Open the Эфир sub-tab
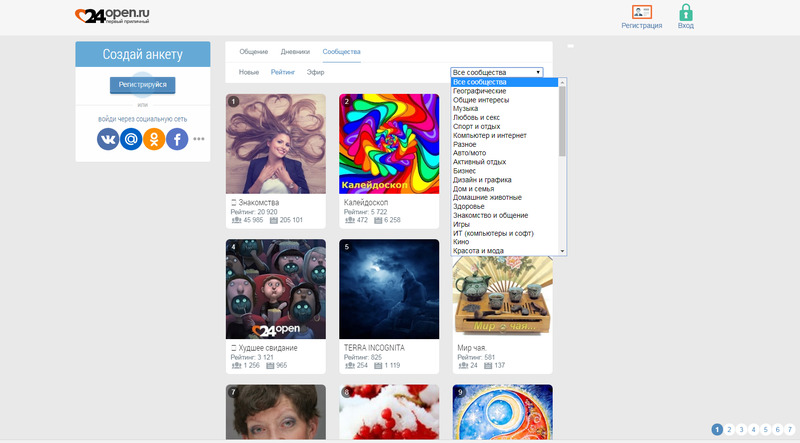 point(315,72)
